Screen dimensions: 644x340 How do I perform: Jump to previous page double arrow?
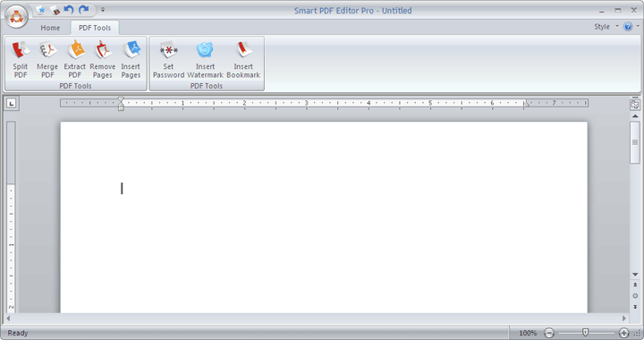pos(635,285)
